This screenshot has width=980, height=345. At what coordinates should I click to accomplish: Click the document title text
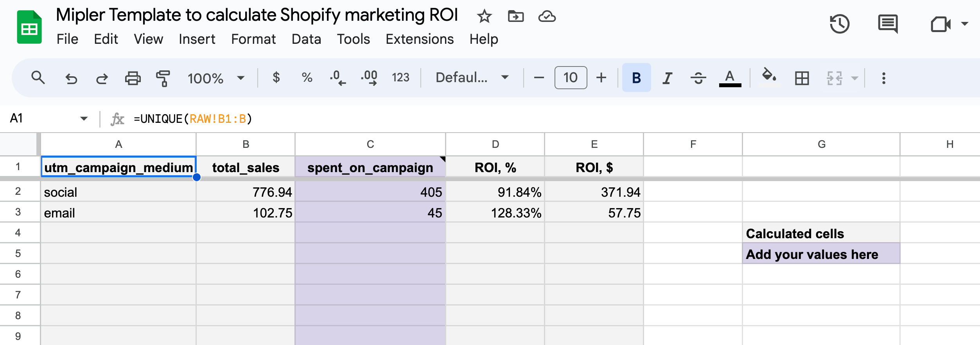[257, 15]
